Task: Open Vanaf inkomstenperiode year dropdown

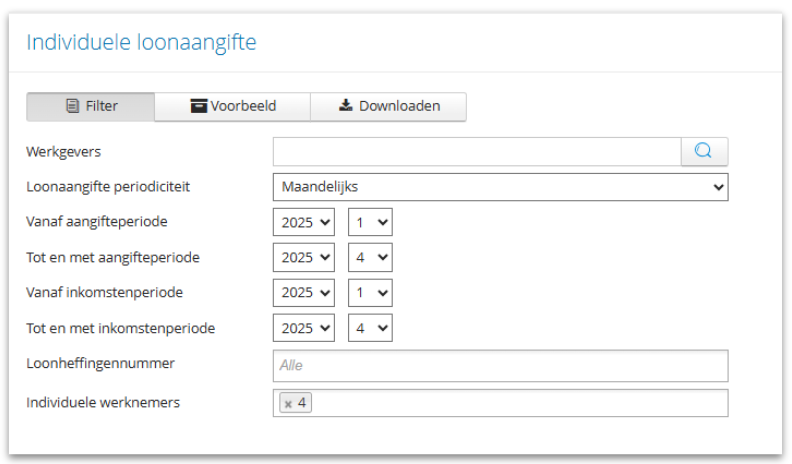Action: pyautogui.click(x=303, y=292)
